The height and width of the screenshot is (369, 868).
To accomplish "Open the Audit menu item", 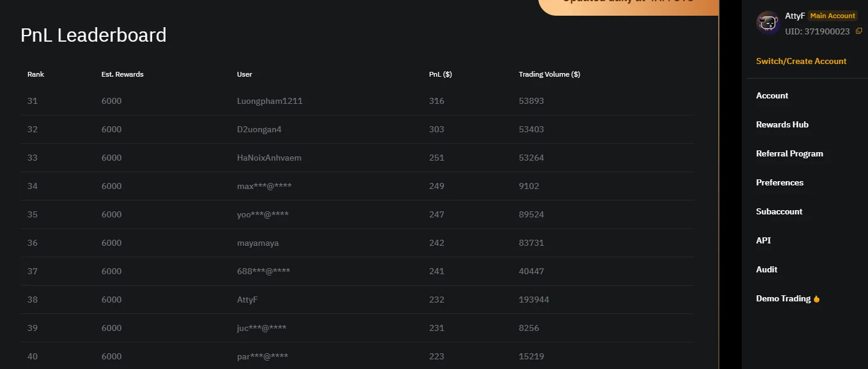I will pyautogui.click(x=767, y=269).
